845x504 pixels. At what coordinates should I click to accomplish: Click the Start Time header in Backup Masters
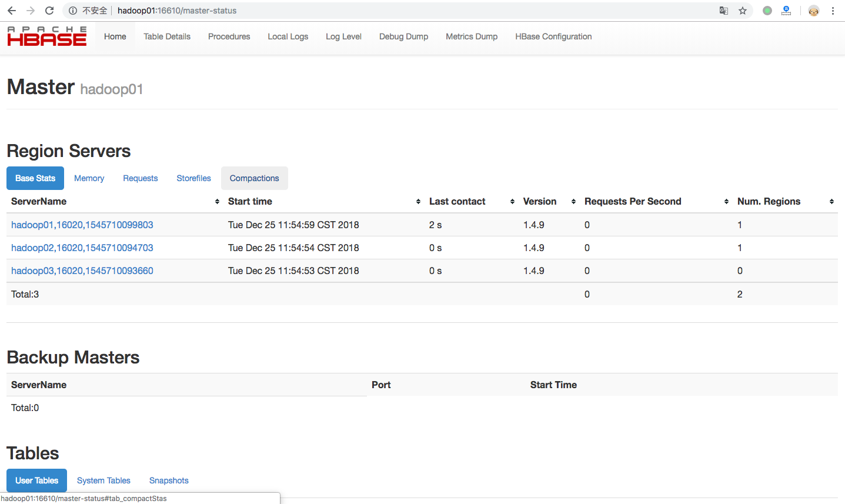point(553,385)
